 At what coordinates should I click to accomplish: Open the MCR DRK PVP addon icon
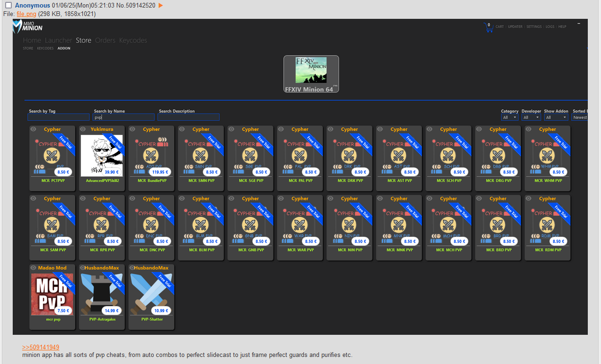click(349, 156)
